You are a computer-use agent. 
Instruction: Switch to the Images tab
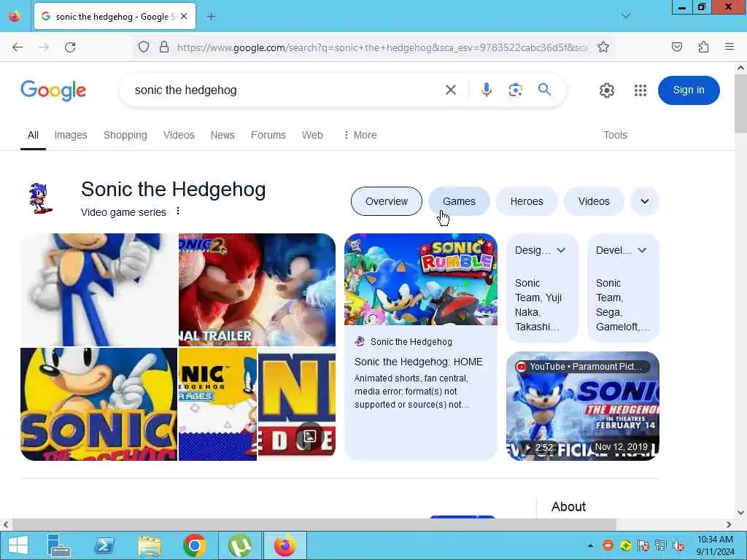pyautogui.click(x=71, y=135)
